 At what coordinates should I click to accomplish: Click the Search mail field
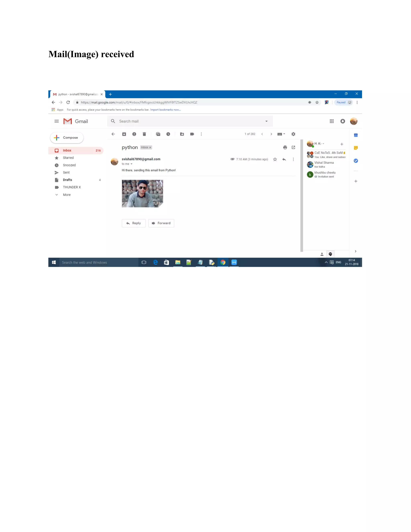pos(190,121)
